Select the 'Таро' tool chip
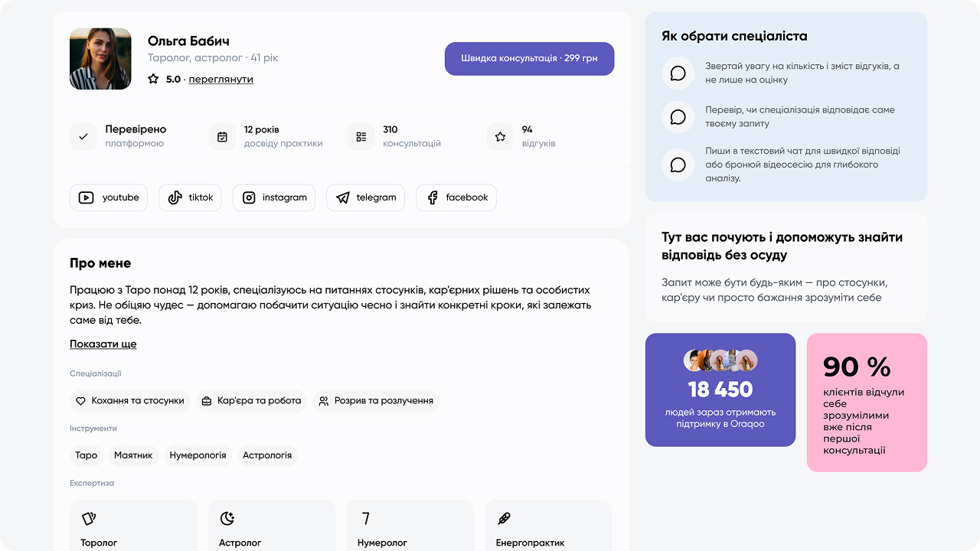This screenshot has width=980, height=551. click(87, 455)
